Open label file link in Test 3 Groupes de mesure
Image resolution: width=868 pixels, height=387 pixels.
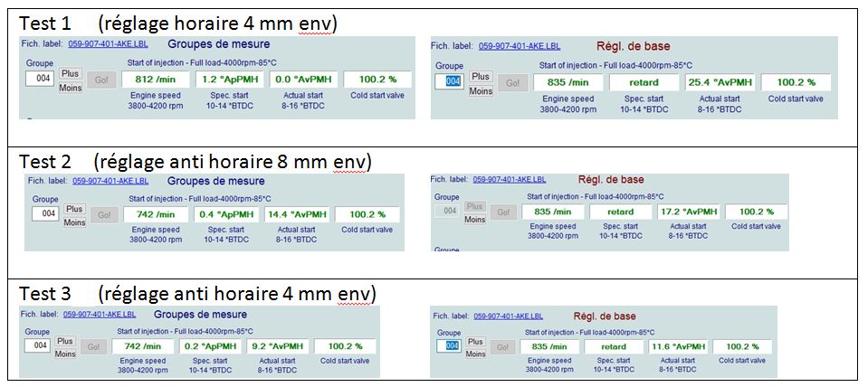click(100, 315)
